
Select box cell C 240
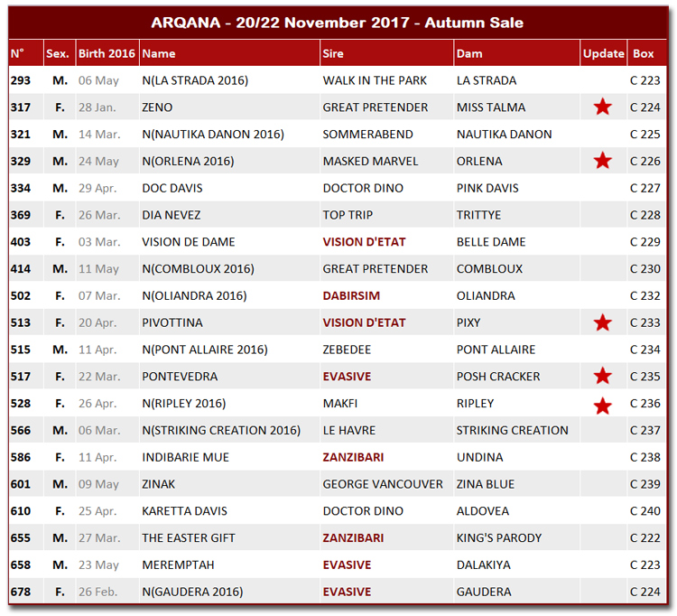point(645,510)
